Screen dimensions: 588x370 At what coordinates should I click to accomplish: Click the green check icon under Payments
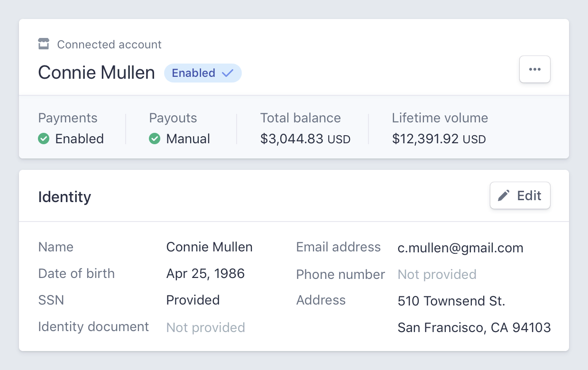44,139
